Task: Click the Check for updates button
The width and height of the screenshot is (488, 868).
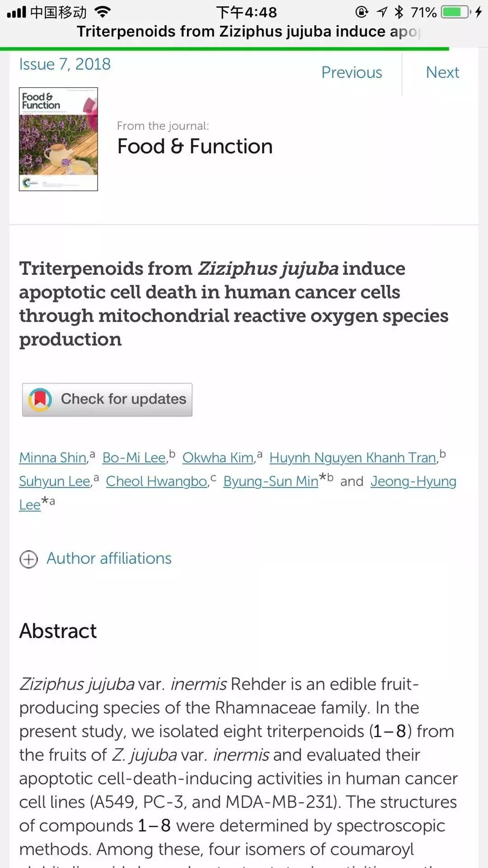Action: pos(107,400)
